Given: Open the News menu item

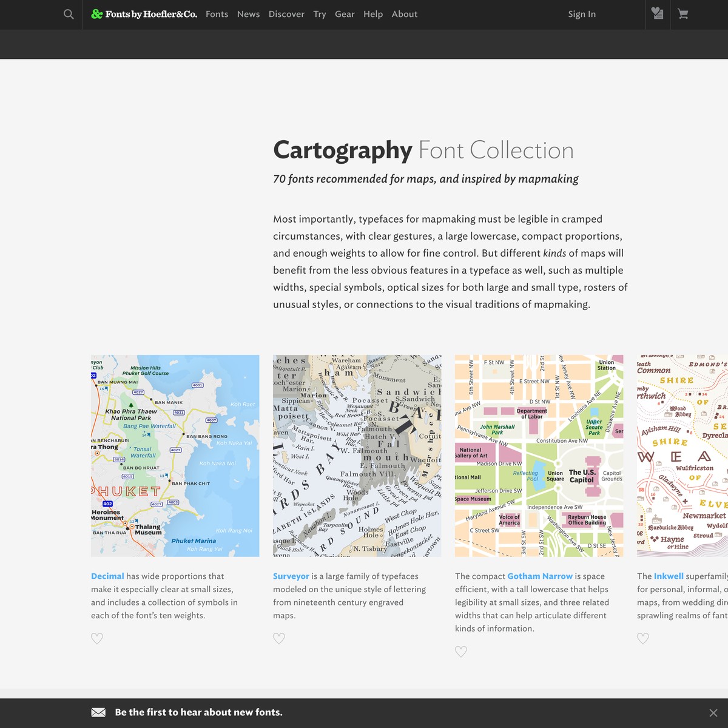Looking at the screenshot, I should (248, 14).
